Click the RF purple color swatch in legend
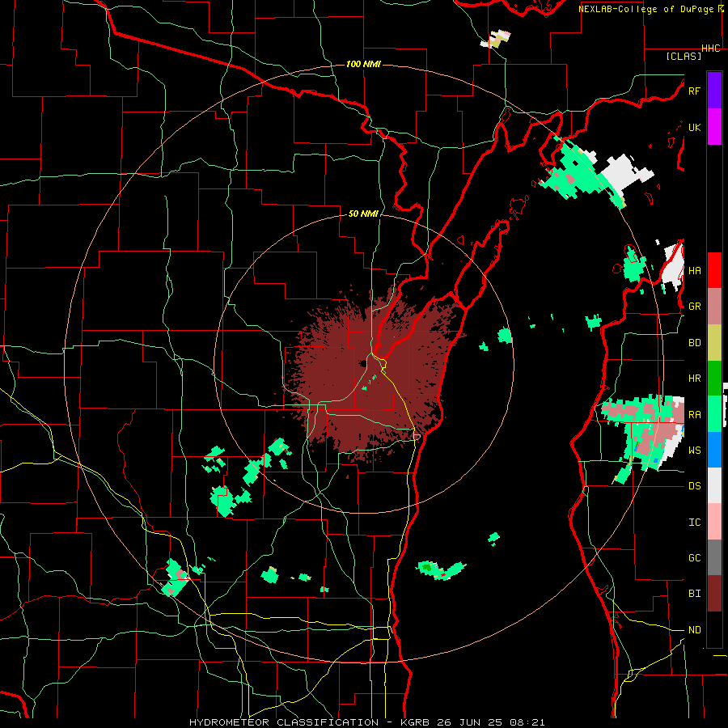 (714, 91)
